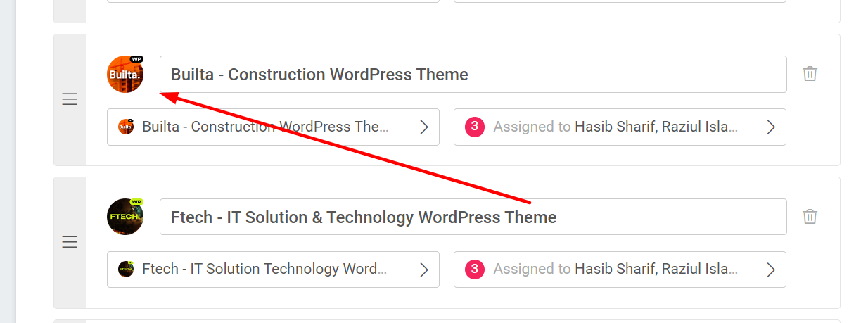The width and height of the screenshot is (868, 323).
Task: Edit the Ftech - IT Solution title field
Action: click(473, 217)
